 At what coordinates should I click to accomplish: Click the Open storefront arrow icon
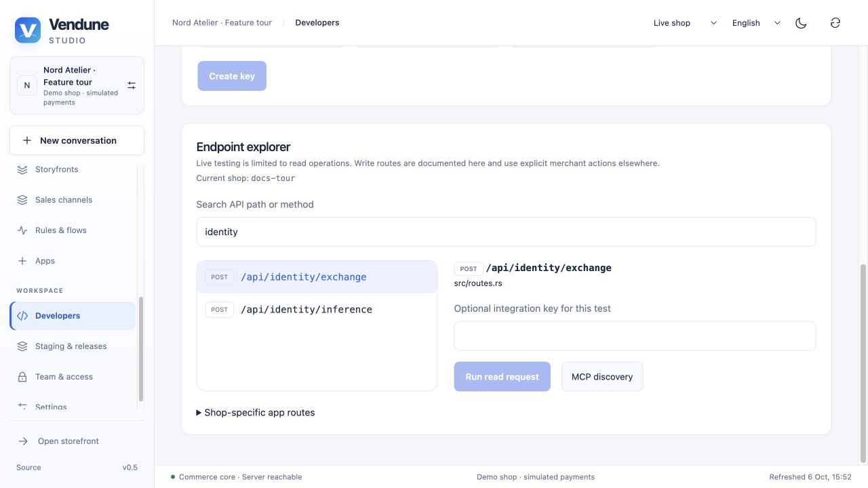23,441
